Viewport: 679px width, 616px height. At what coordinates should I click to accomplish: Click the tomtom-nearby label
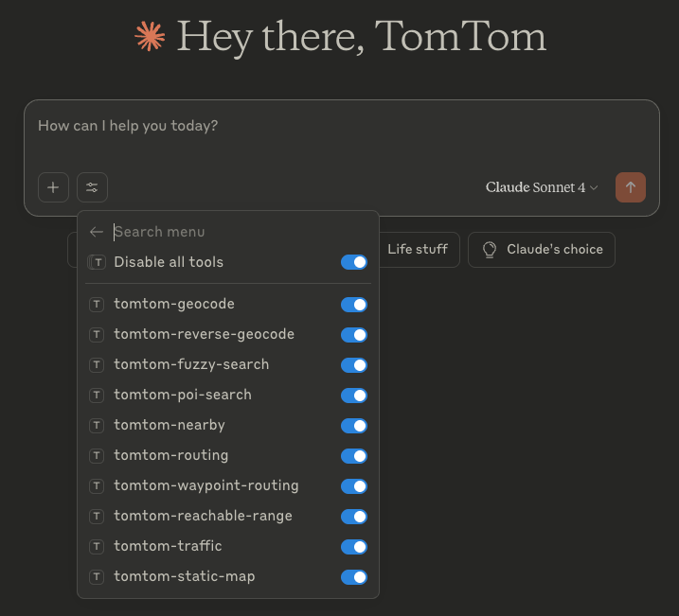pos(170,425)
